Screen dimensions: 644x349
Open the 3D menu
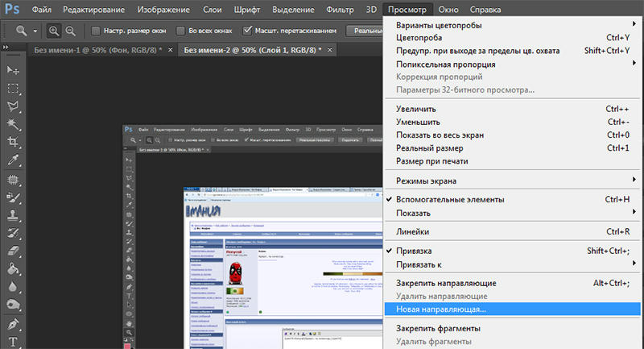pyautogui.click(x=371, y=9)
